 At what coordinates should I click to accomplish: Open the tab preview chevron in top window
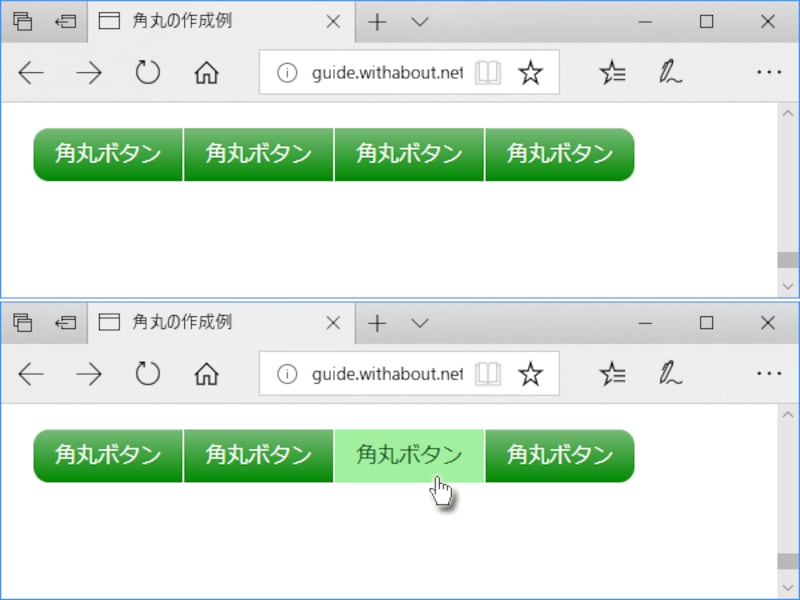pos(418,20)
